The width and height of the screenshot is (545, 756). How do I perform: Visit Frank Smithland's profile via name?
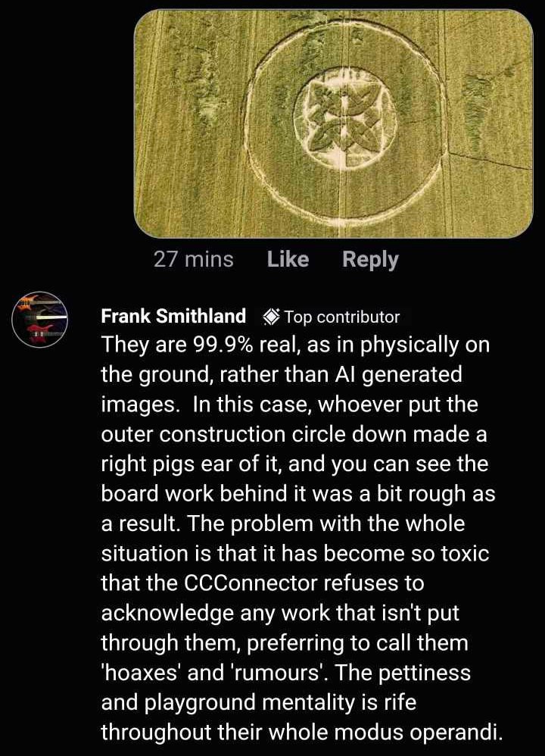pos(173,317)
